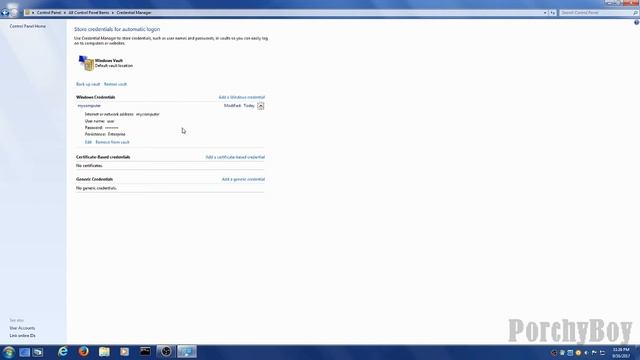Click Back up vault link
This screenshot has width=640, height=360.
88,84
